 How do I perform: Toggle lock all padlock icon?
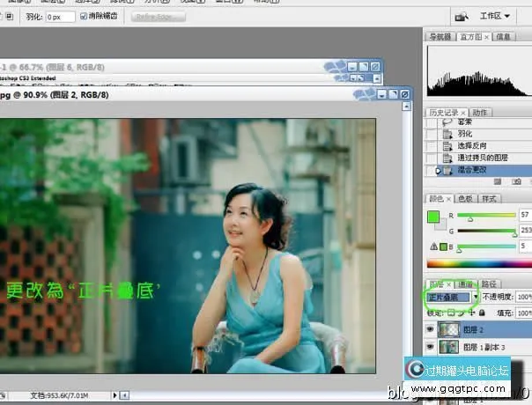click(x=482, y=313)
